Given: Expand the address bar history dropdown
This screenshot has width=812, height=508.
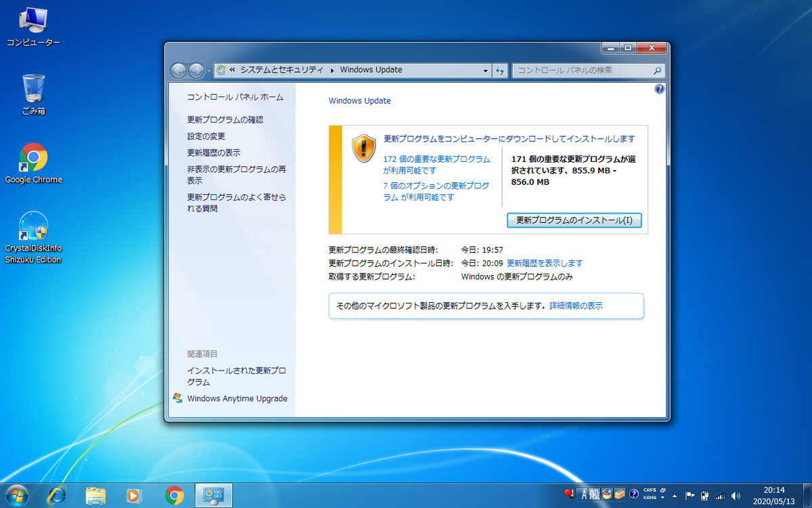Looking at the screenshot, I should point(485,70).
